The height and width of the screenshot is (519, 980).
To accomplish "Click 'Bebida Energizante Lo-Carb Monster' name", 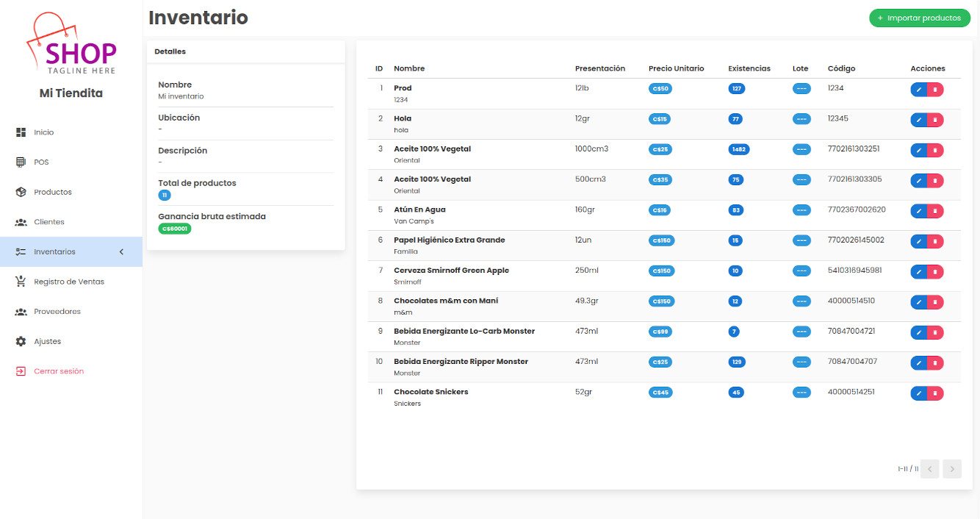I will 464,331.
